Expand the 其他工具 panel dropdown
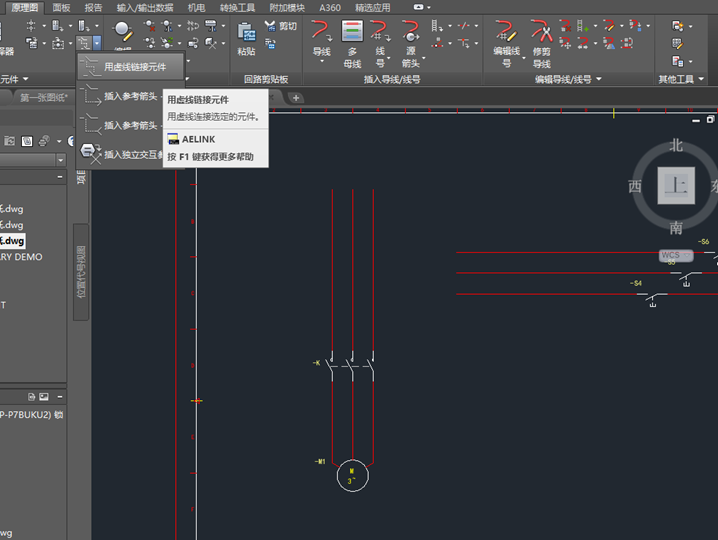718x540 pixels. 701,79
